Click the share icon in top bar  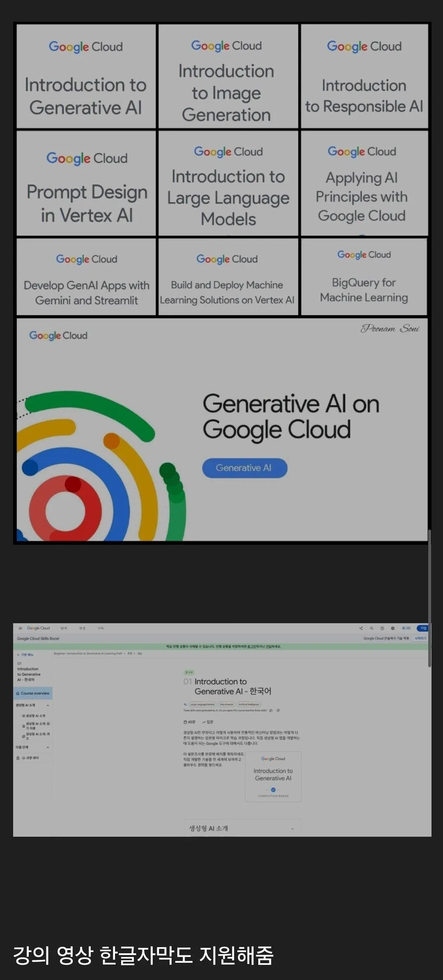point(361,628)
